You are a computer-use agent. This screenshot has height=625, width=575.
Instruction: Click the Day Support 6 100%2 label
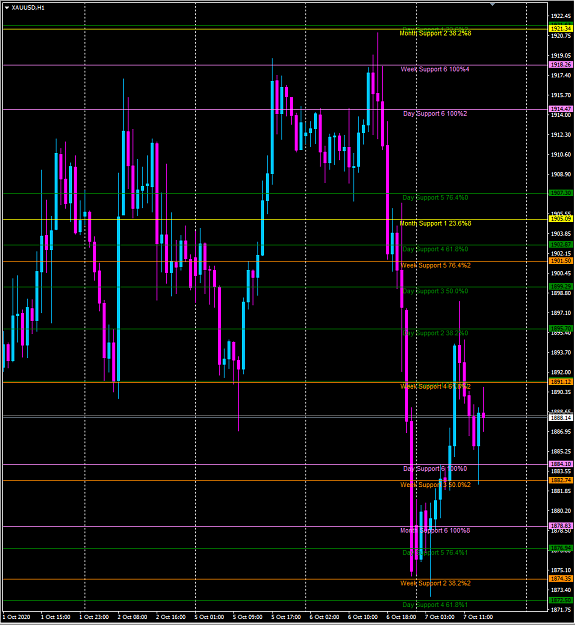click(435, 114)
